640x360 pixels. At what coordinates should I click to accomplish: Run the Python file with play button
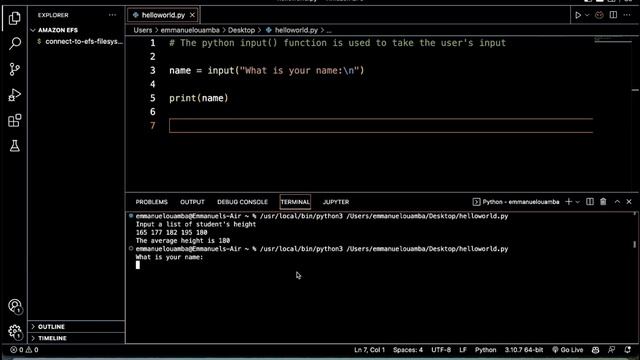coord(578,15)
